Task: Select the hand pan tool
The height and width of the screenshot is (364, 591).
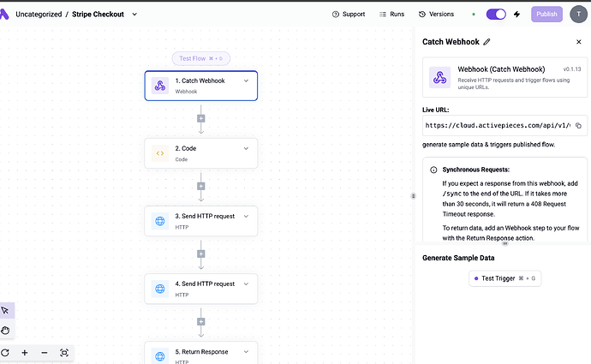Action: point(5,331)
